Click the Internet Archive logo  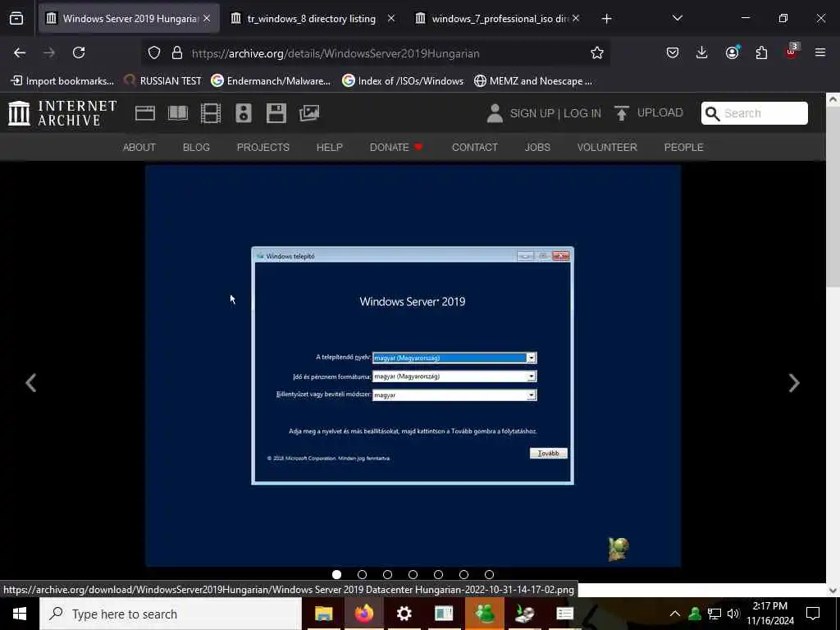(x=62, y=113)
